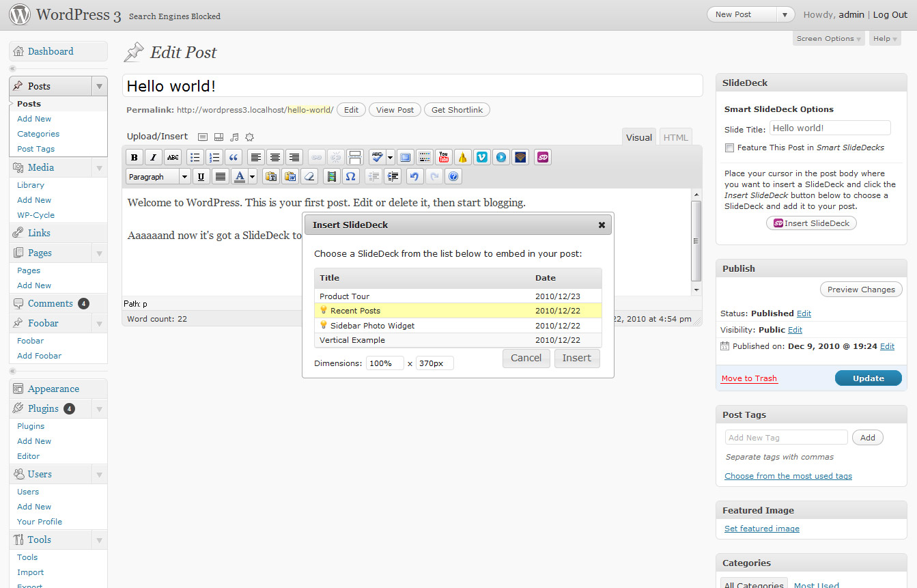Click the YouTube embed icon
The width and height of the screenshot is (917, 588).
(444, 157)
